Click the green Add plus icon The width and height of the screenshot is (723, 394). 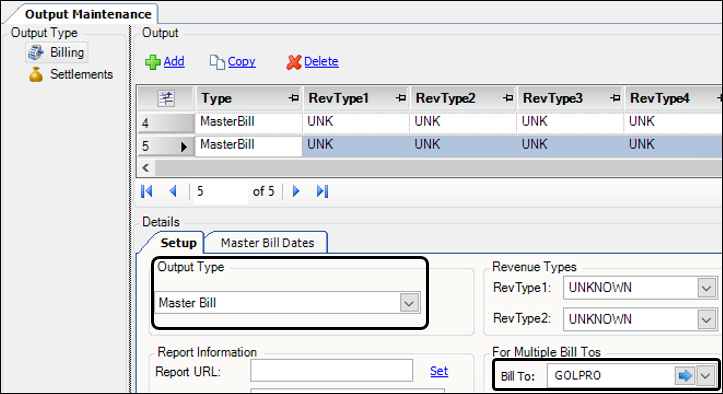pos(153,62)
